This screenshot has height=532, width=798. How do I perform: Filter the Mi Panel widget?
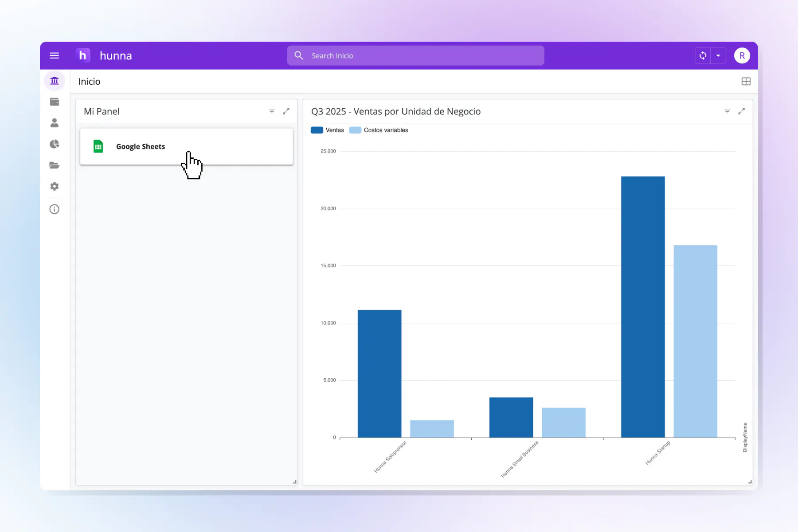(x=272, y=111)
